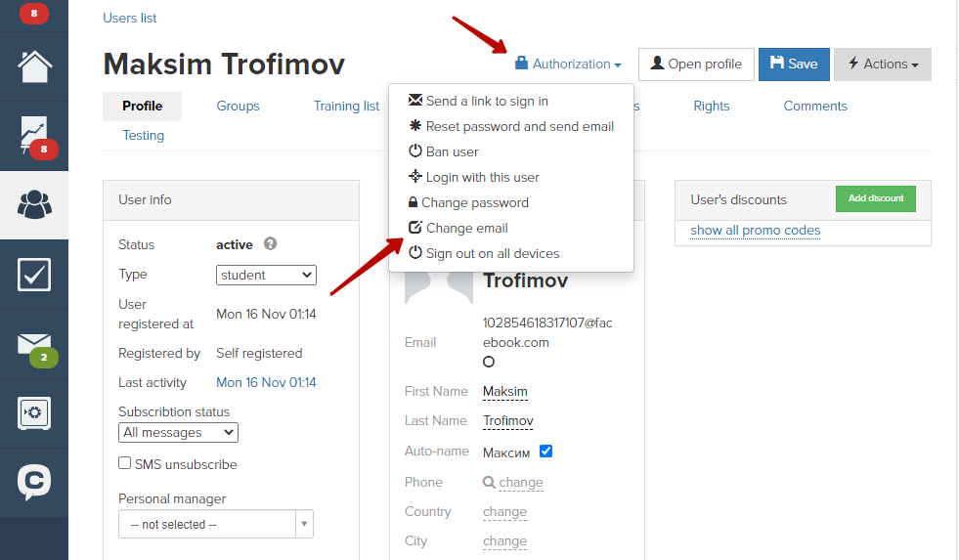
Task: Open the safe settings icon in the sidebar
Action: click(x=34, y=413)
